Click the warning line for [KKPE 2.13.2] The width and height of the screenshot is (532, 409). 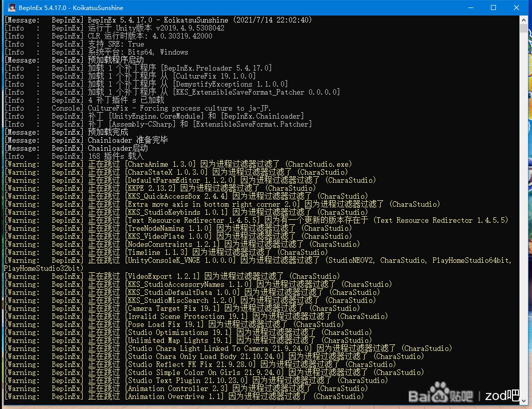click(x=160, y=188)
